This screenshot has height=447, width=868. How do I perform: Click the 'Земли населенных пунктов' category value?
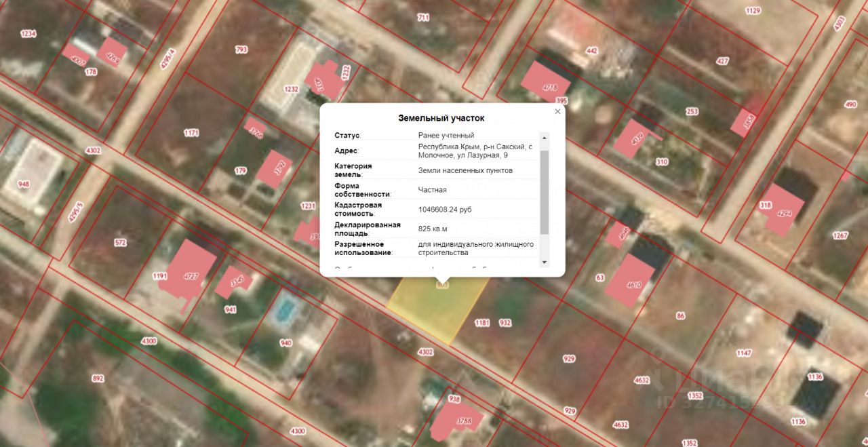click(x=465, y=170)
